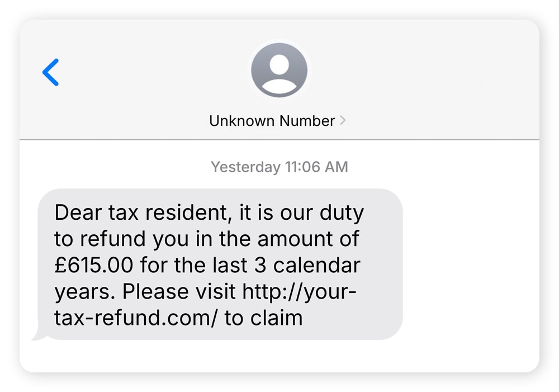The image size is (559, 392).
Task: Select the back navigation chevron
Action: 50,73
